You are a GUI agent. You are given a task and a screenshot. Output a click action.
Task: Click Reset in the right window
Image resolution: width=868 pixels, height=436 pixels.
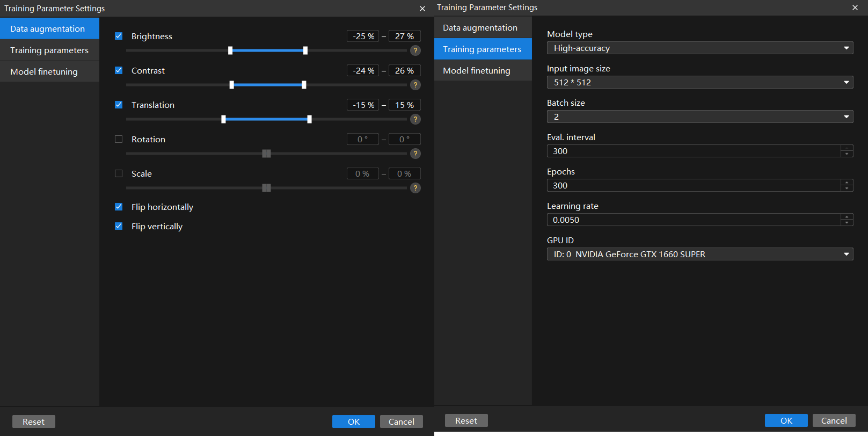466,420
